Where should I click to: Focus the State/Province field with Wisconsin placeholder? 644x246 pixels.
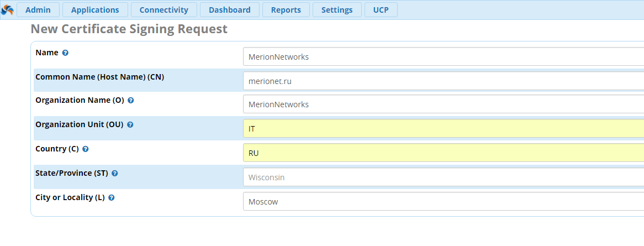coord(443,177)
